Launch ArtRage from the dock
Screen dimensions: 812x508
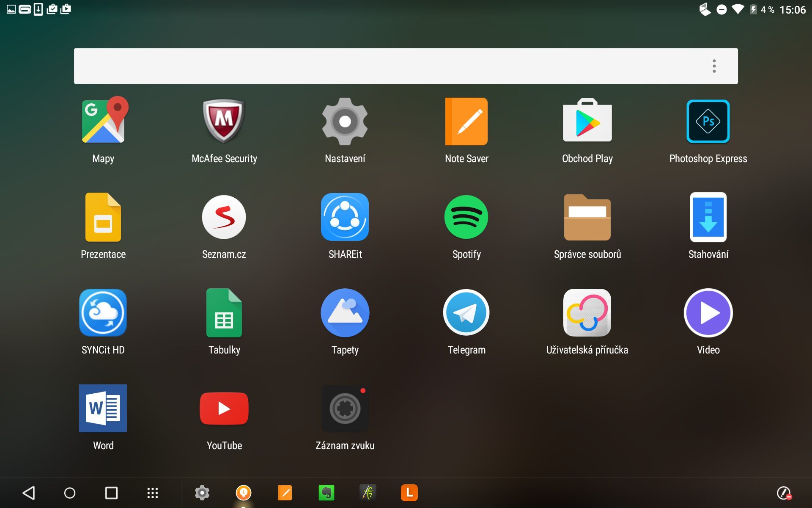click(x=368, y=493)
